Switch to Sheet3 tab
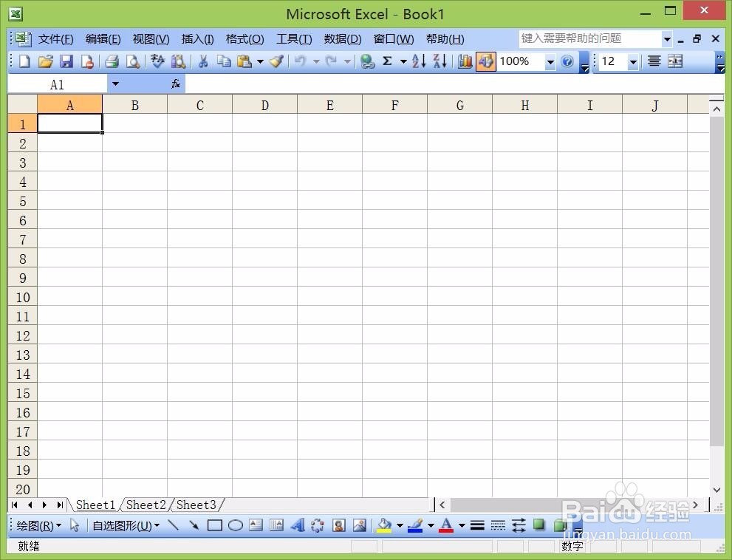The width and height of the screenshot is (732, 560). coord(196,505)
